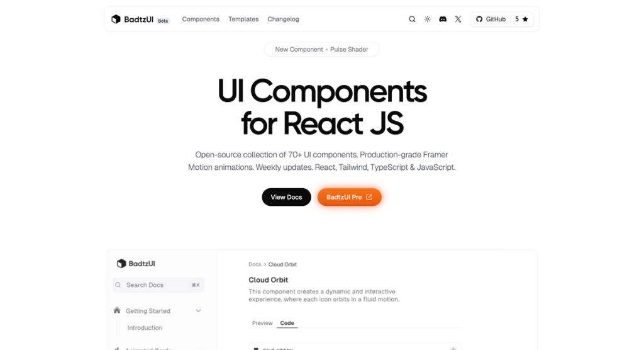644x350 pixels.
Task: Click the BadtzUI cube logo in navbar
Action: (116, 20)
